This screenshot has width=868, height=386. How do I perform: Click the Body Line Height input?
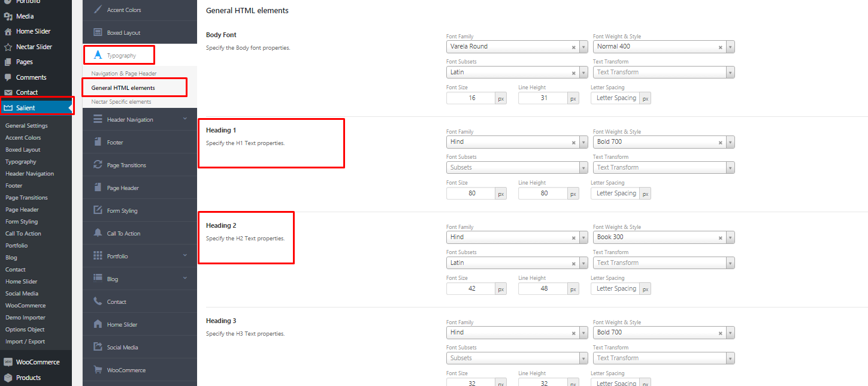[x=543, y=98]
